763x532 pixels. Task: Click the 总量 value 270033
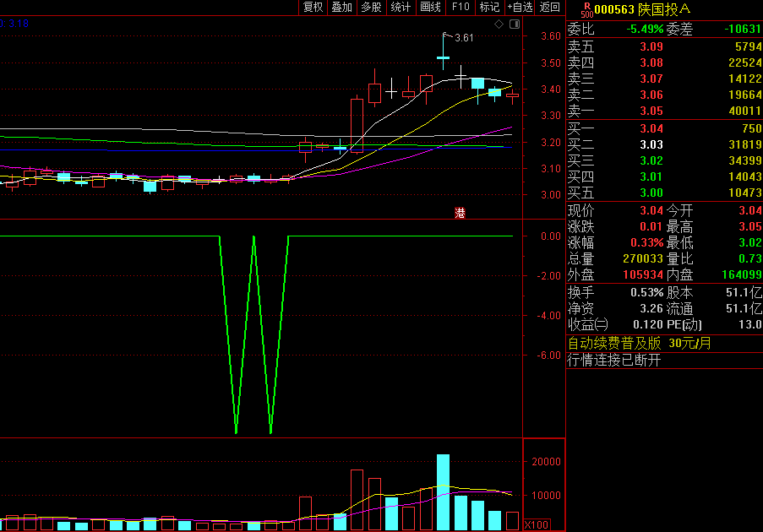(x=643, y=258)
